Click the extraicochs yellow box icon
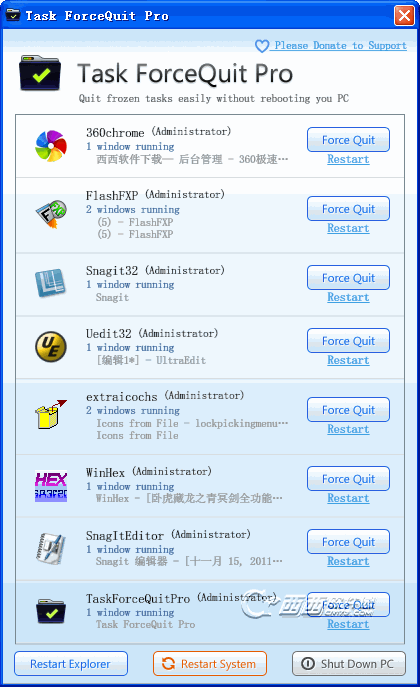Image resolution: width=420 pixels, height=687 pixels. [51, 414]
